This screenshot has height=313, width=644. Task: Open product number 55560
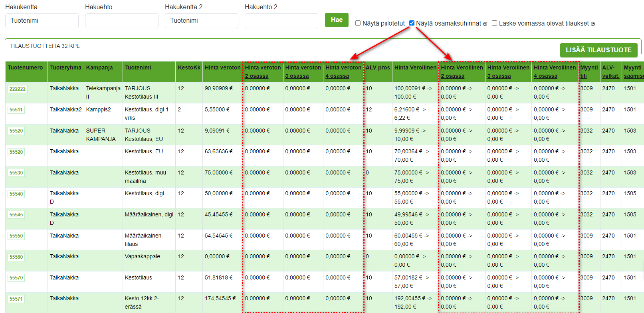16,257
